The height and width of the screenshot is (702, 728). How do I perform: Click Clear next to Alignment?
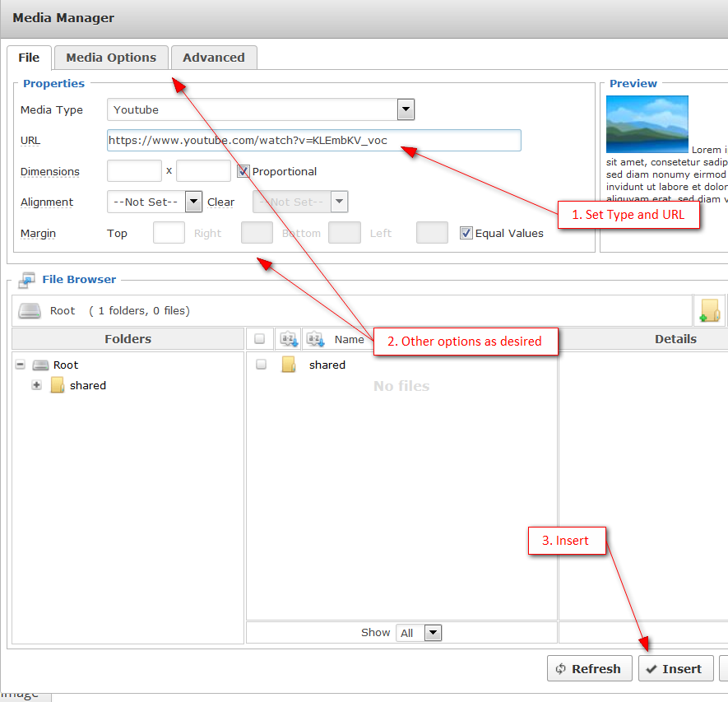[x=220, y=202]
